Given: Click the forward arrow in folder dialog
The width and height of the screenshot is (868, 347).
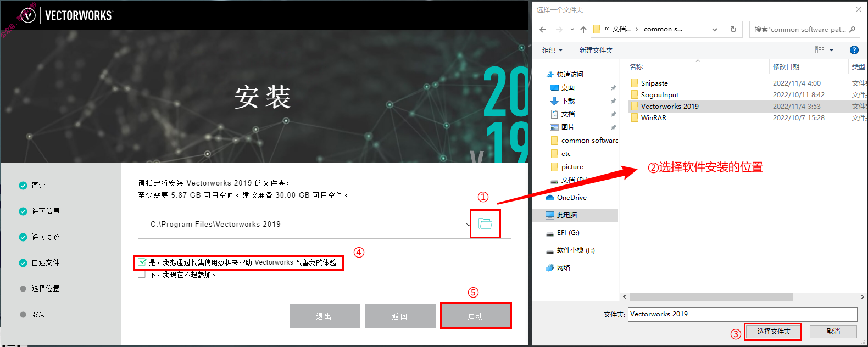Looking at the screenshot, I should [x=559, y=30].
